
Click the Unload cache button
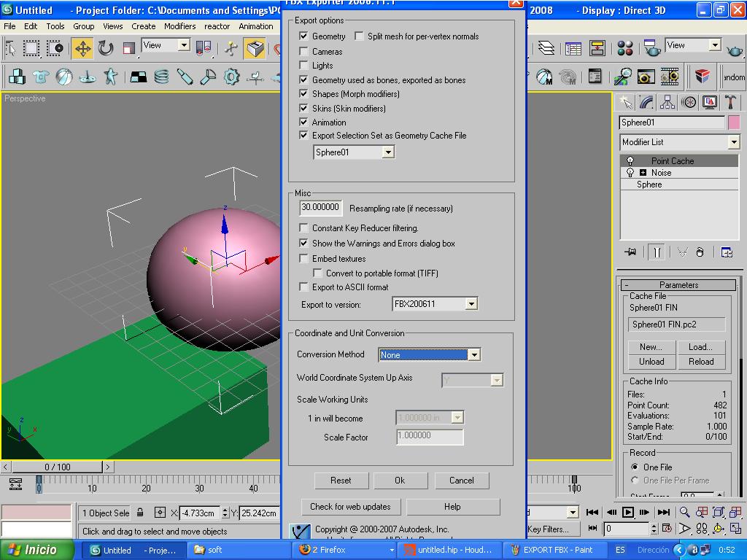coord(651,362)
